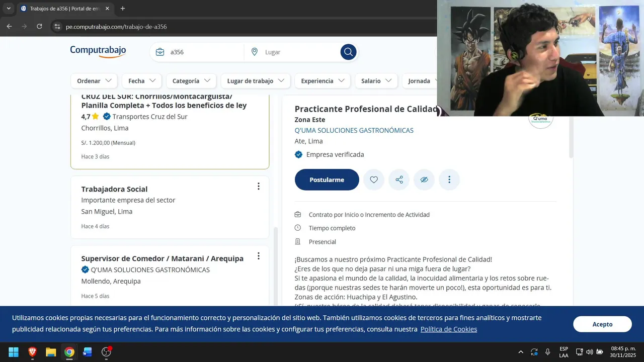Open the Windows Start menu

(14, 352)
